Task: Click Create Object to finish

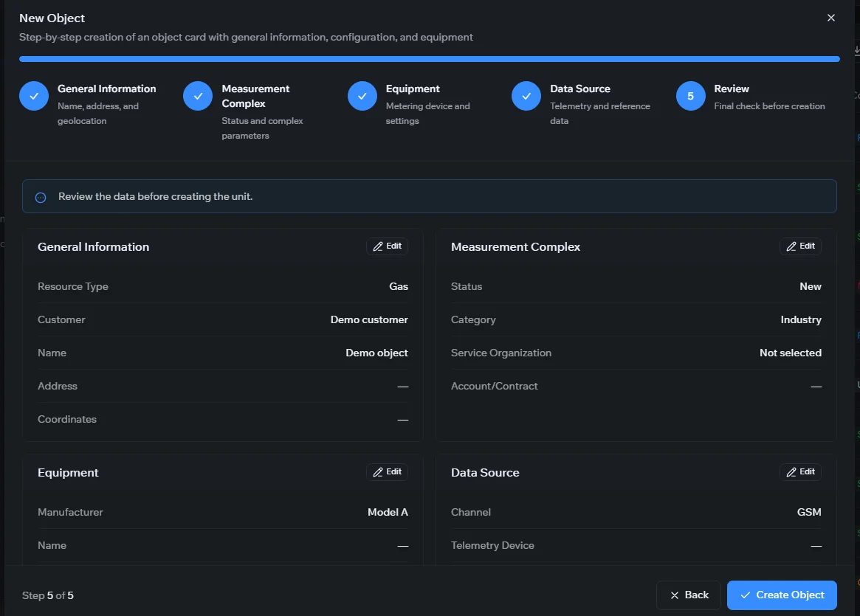Action: tap(782, 595)
